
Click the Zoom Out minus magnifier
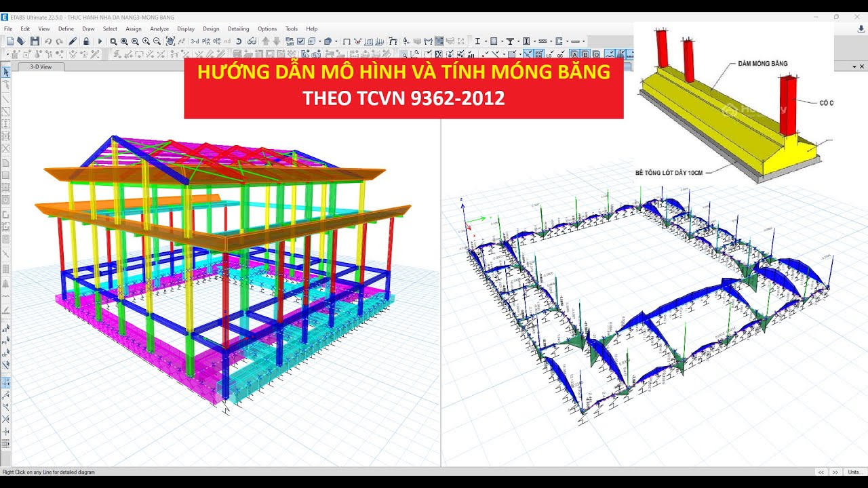[x=157, y=41]
